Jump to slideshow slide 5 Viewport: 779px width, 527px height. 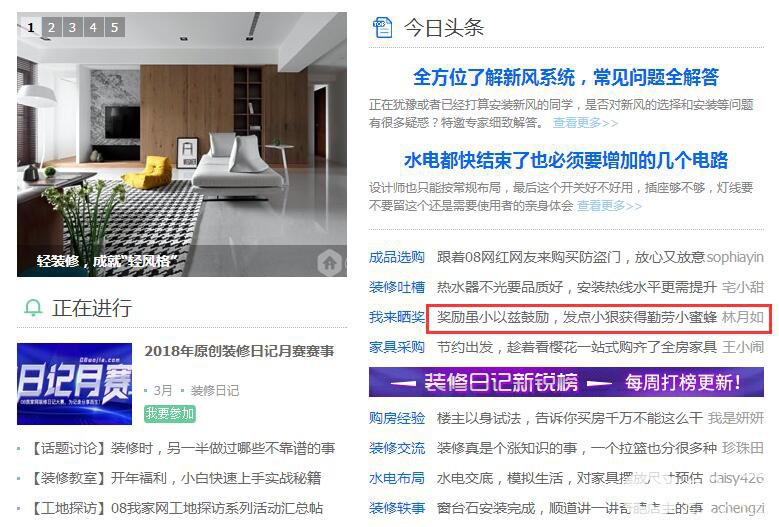tap(115, 27)
